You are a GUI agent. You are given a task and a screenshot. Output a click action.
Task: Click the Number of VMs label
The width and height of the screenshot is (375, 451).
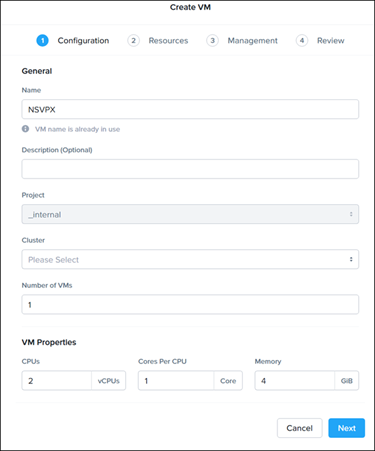(x=47, y=285)
